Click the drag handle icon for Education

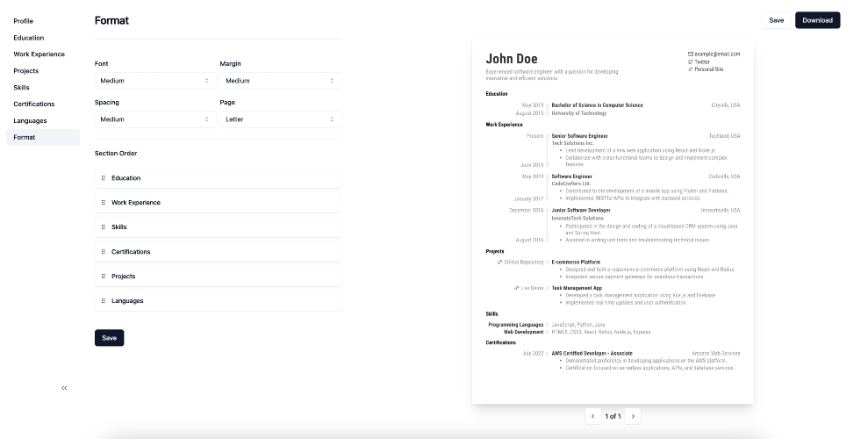pos(103,178)
